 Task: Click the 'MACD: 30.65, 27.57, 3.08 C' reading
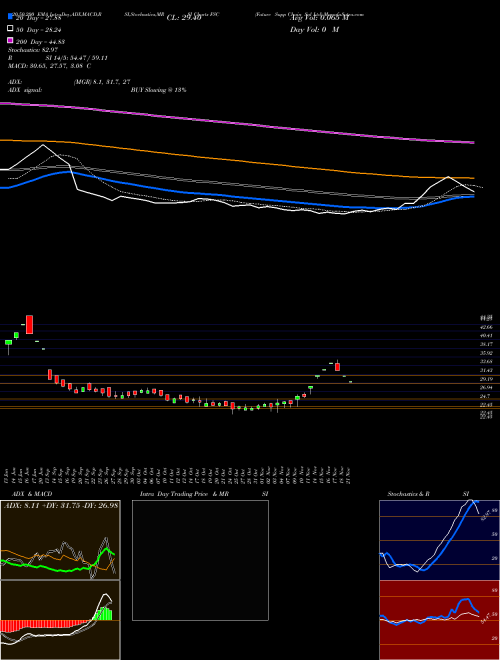pos(50,66)
